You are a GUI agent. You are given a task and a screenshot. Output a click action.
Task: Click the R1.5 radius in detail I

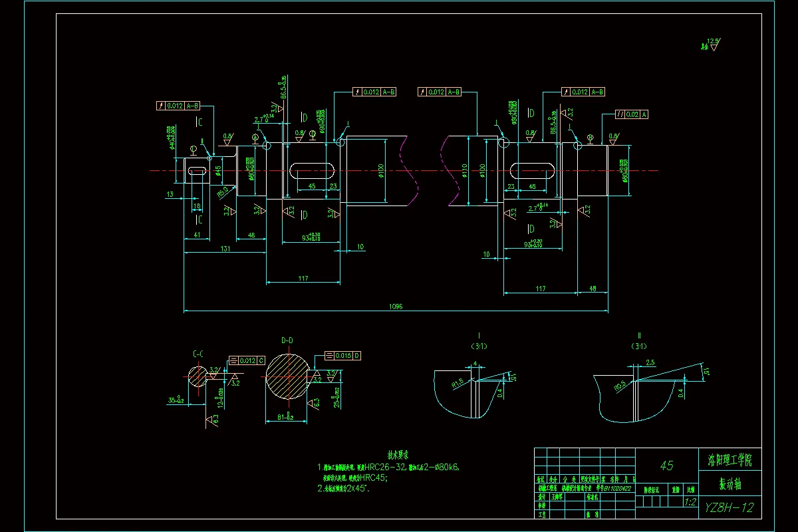click(458, 384)
